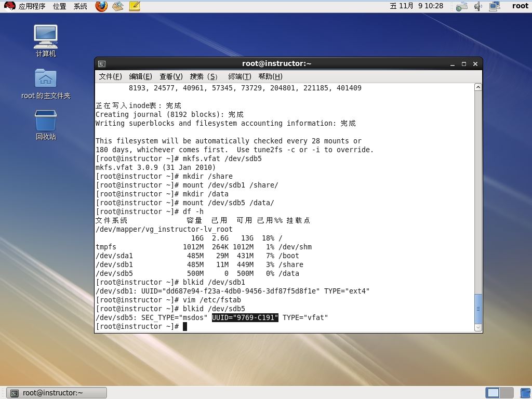
Task: Click the blkid /dev/sdb1 command line
Action: (x=170, y=282)
